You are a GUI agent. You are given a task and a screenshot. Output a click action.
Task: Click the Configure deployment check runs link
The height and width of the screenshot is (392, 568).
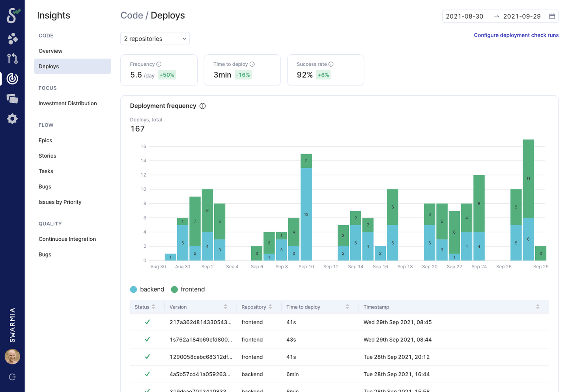point(516,35)
